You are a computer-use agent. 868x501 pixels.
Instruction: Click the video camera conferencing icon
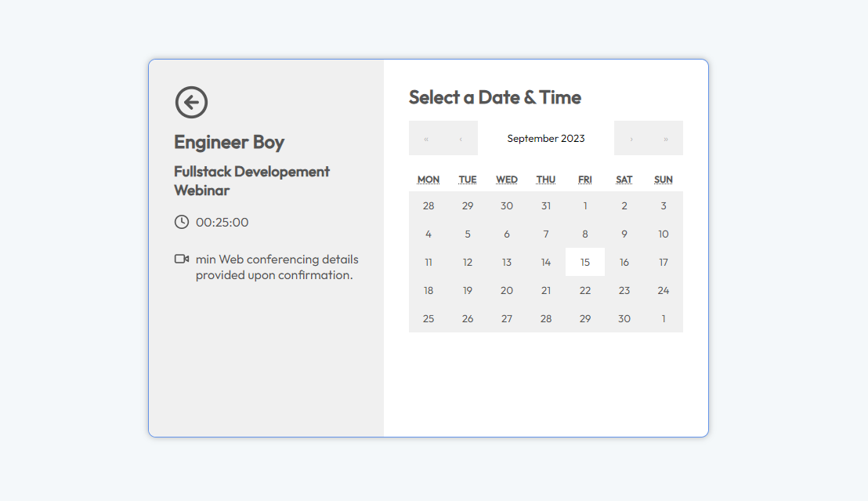(181, 260)
